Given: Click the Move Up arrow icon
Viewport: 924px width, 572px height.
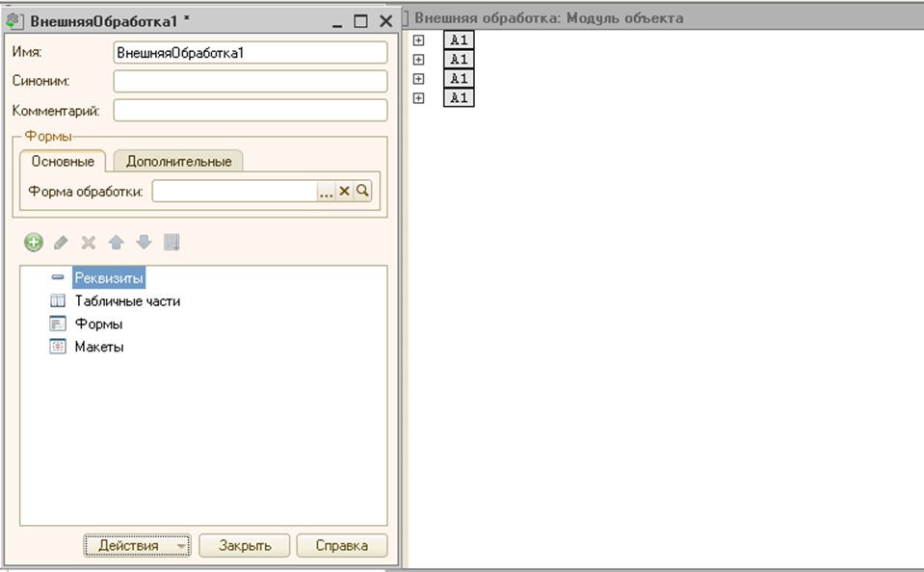Looking at the screenshot, I should point(116,242).
